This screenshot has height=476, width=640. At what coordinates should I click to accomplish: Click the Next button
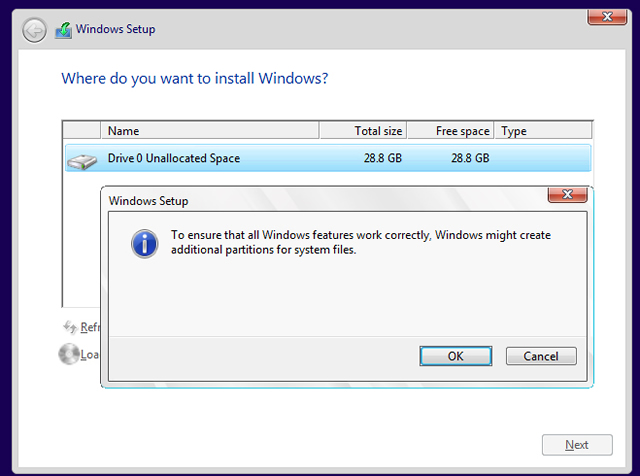(577, 445)
